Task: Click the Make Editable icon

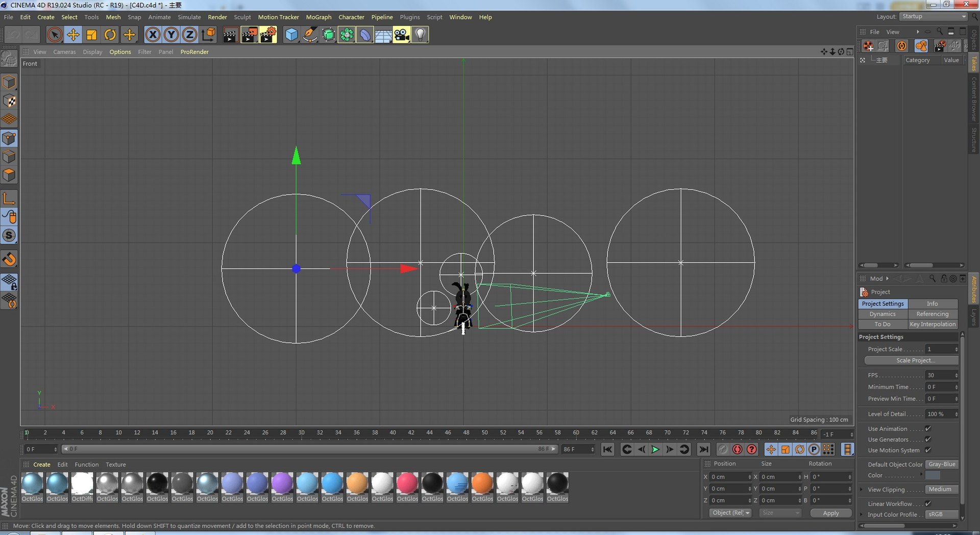Action: click(9, 59)
